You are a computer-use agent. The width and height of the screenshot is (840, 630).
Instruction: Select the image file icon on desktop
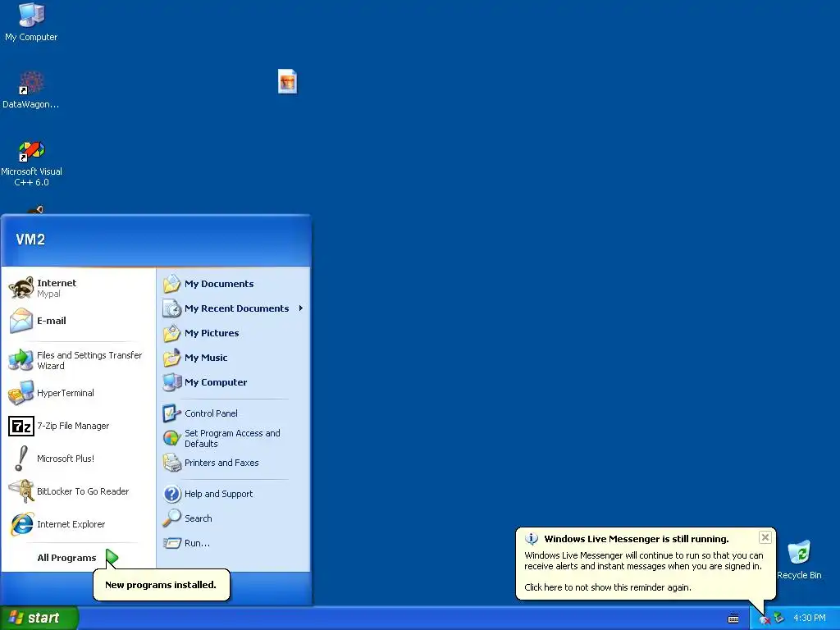(287, 81)
